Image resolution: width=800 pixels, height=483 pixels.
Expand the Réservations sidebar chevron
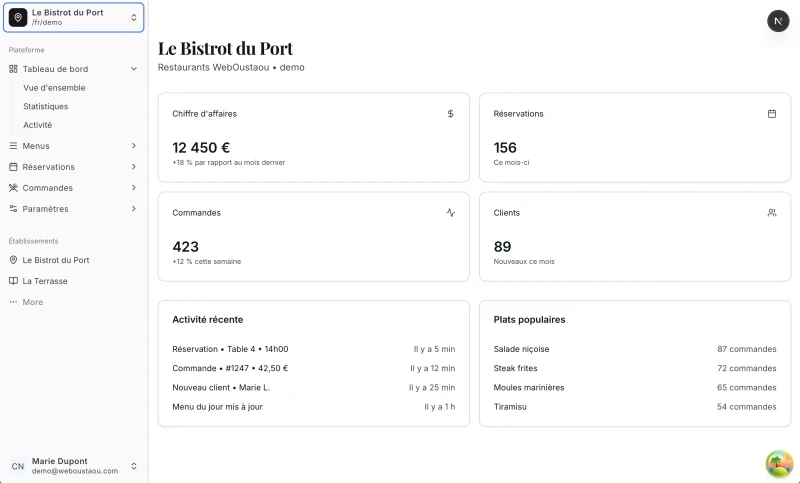(x=134, y=167)
